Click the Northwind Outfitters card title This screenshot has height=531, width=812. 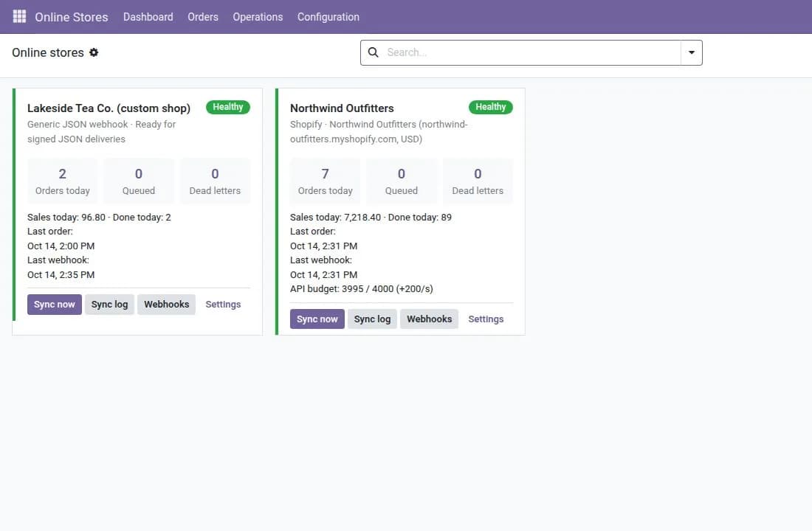[342, 108]
